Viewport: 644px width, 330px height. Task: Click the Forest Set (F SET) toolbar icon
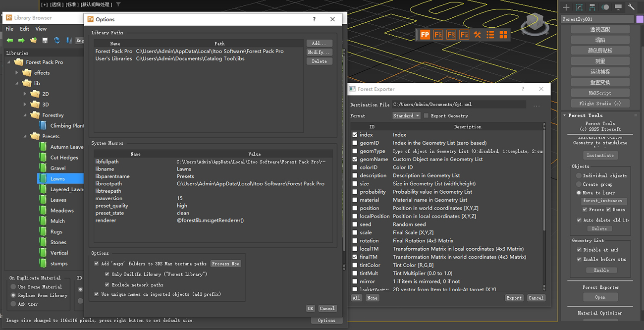pyautogui.click(x=464, y=35)
